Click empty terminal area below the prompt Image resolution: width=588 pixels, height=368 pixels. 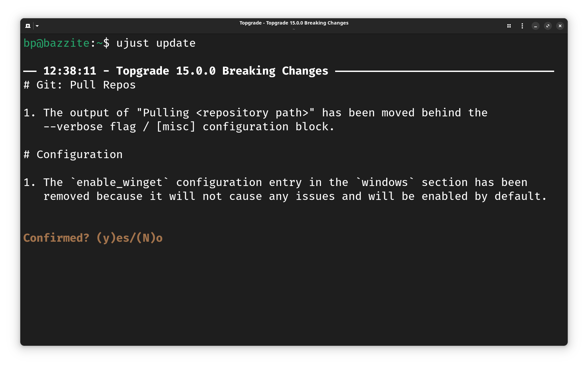(294, 292)
